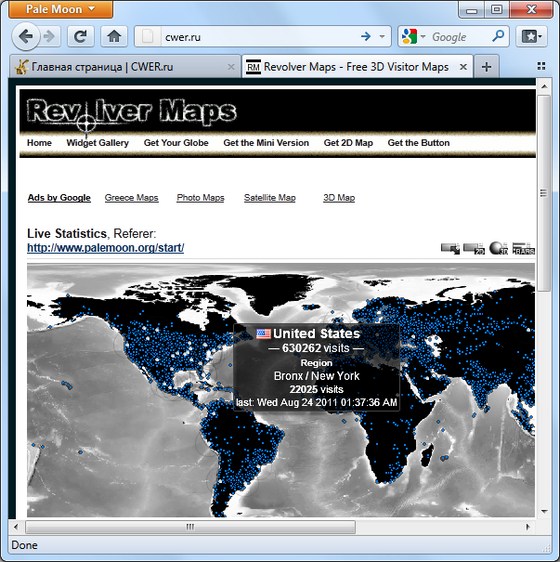The width and height of the screenshot is (560, 562).
Task: Open the bookmarks star button
Action: [x=531, y=37]
